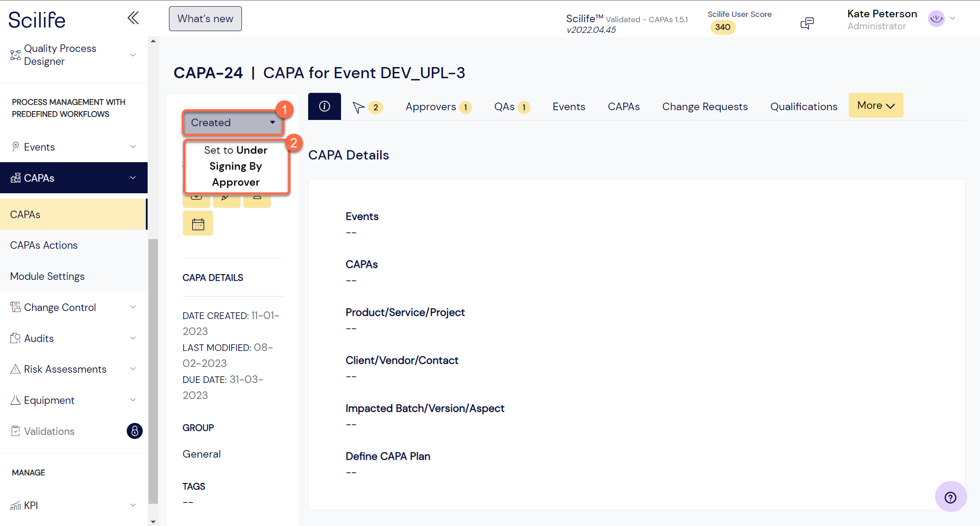Click the What's new button

[205, 18]
